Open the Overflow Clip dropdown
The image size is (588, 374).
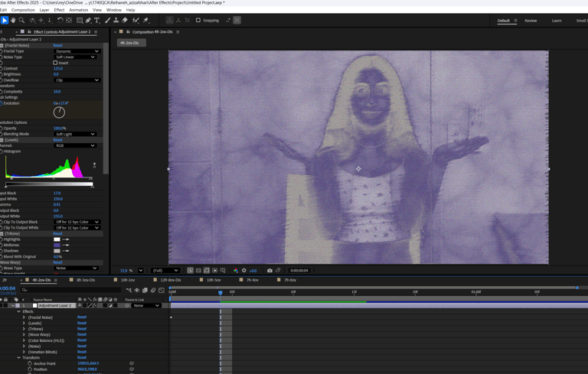[77, 80]
